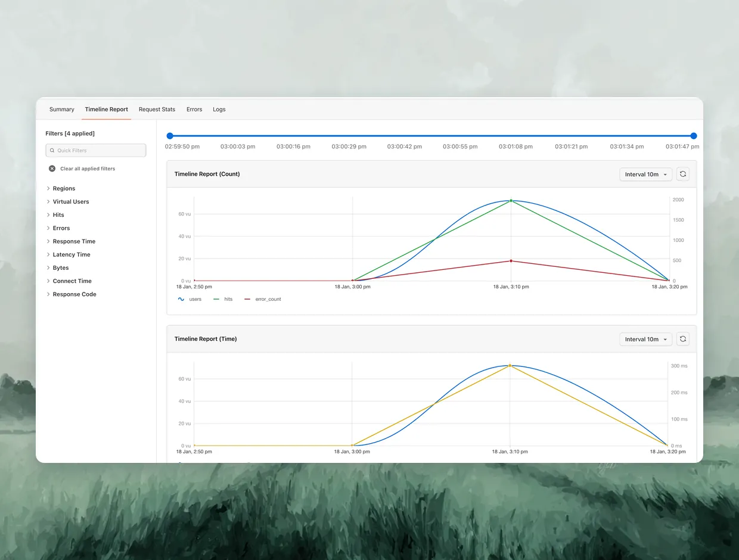Click the 03:00:42 pm time label
Image resolution: width=739 pixels, height=560 pixels.
coord(405,147)
